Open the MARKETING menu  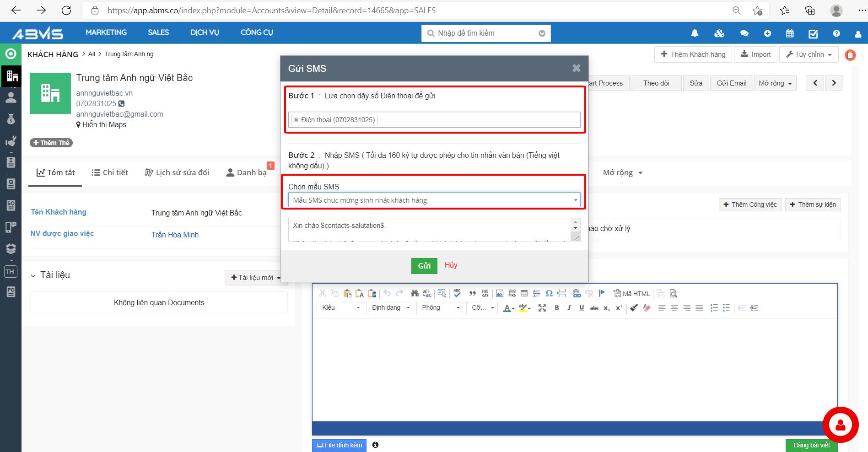[x=106, y=32]
